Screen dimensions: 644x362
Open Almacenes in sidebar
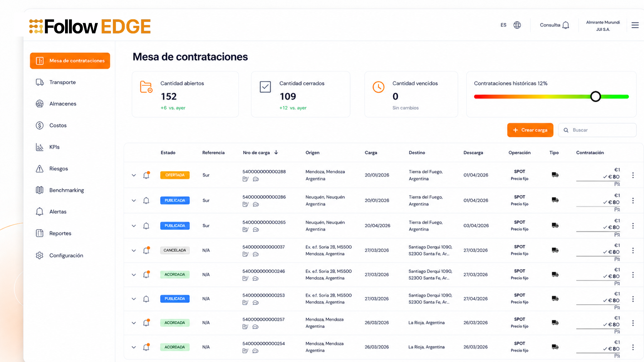point(56,104)
